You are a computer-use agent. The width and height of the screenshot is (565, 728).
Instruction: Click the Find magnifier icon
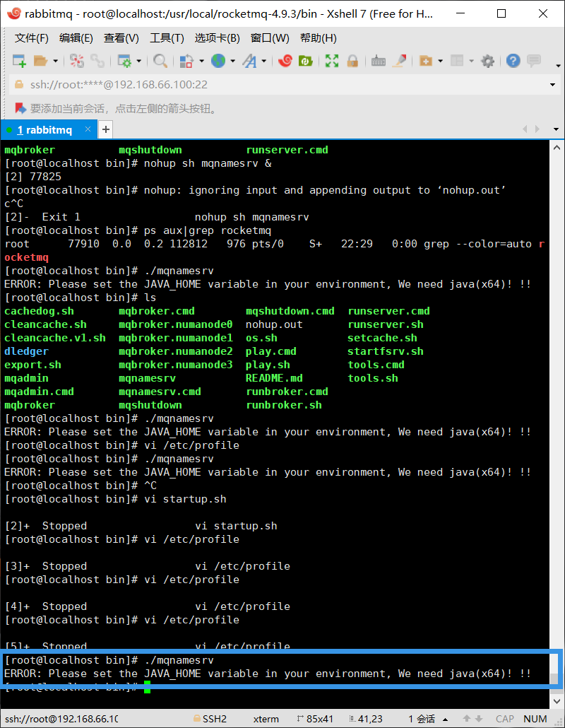[x=160, y=61]
